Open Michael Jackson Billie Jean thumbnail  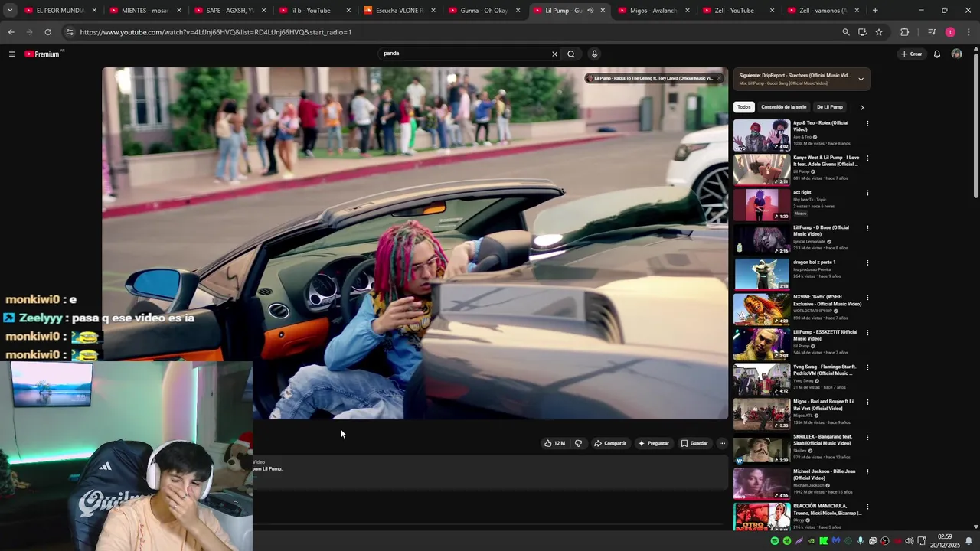[x=762, y=484]
